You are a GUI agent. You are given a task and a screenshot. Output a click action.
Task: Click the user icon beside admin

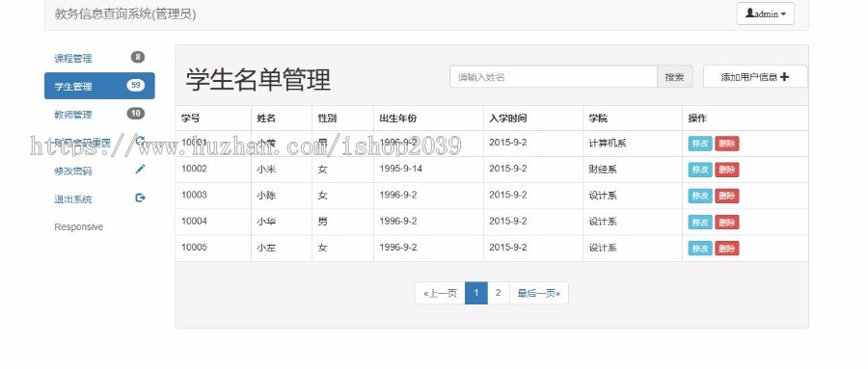point(749,13)
